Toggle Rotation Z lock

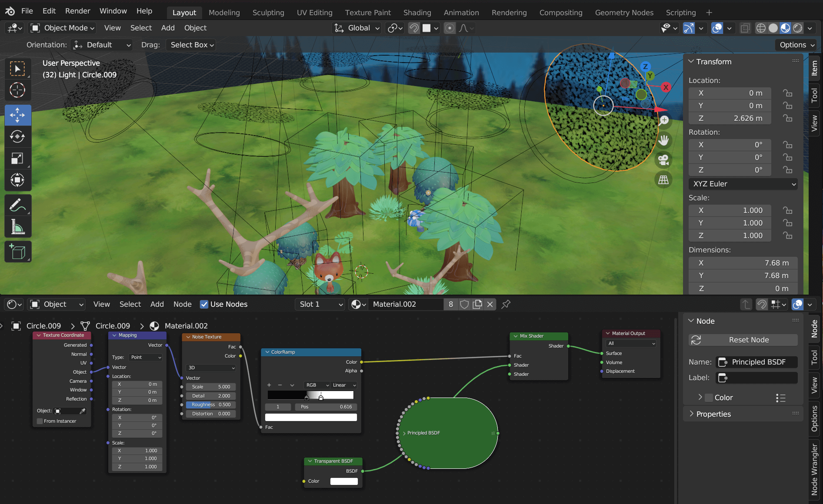787,170
